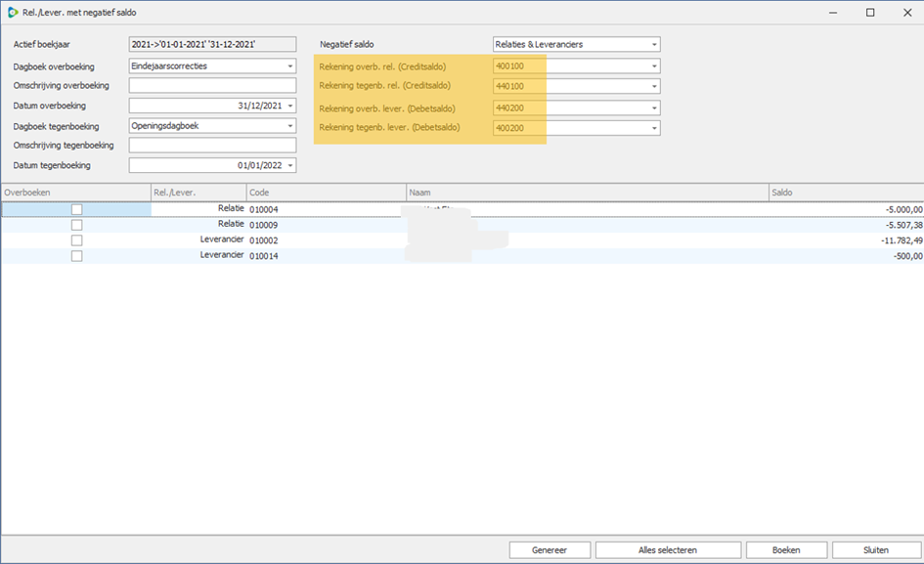The width and height of the screenshot is (924, 564).
Task: Click the Code column header
Action: click(326, 193)
